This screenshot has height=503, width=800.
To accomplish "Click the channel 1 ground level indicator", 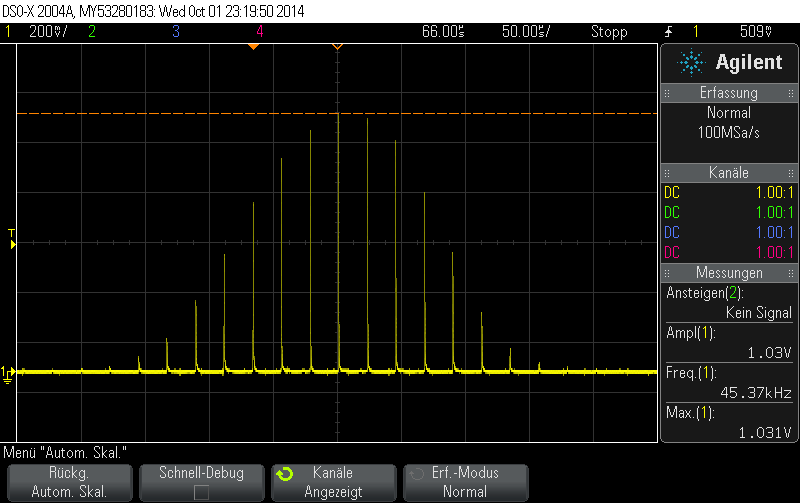I will pyautogui.click(x=8, y=374).
